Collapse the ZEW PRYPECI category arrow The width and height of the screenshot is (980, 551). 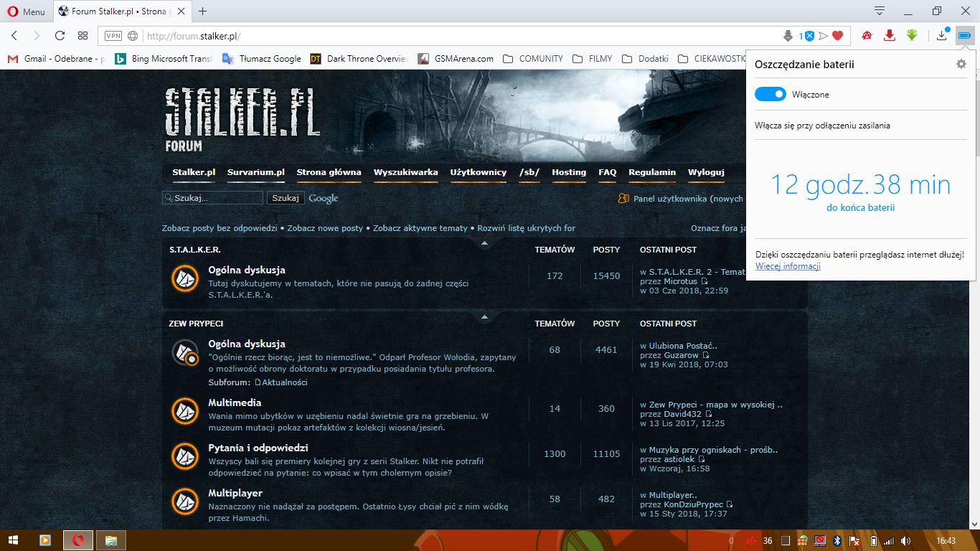pos(484,316)
